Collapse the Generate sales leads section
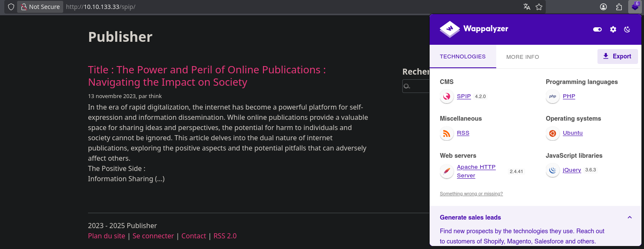The height and width of the screenshot is (249, 644). pos(629,217)
